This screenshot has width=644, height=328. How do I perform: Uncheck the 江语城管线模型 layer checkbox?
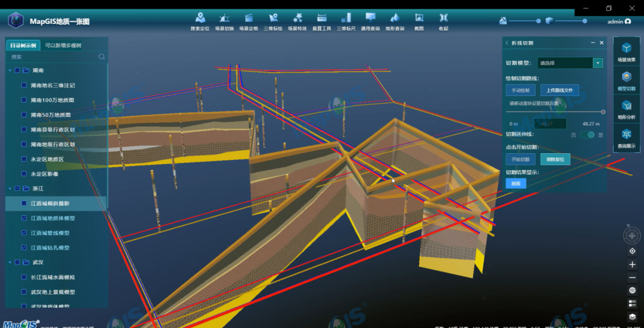pyautogui.click(x=24, y=233)
